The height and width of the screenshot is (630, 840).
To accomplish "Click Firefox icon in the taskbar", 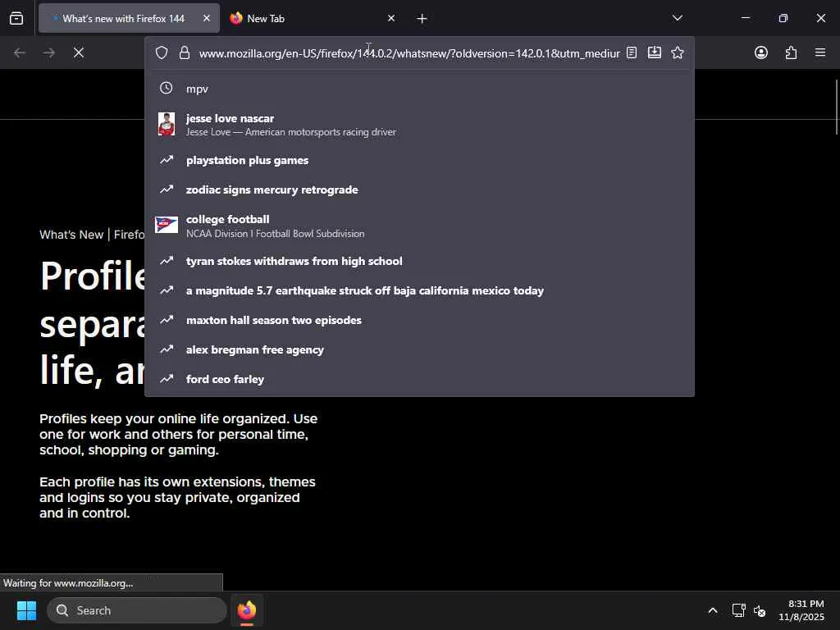I will coord(246,610).
